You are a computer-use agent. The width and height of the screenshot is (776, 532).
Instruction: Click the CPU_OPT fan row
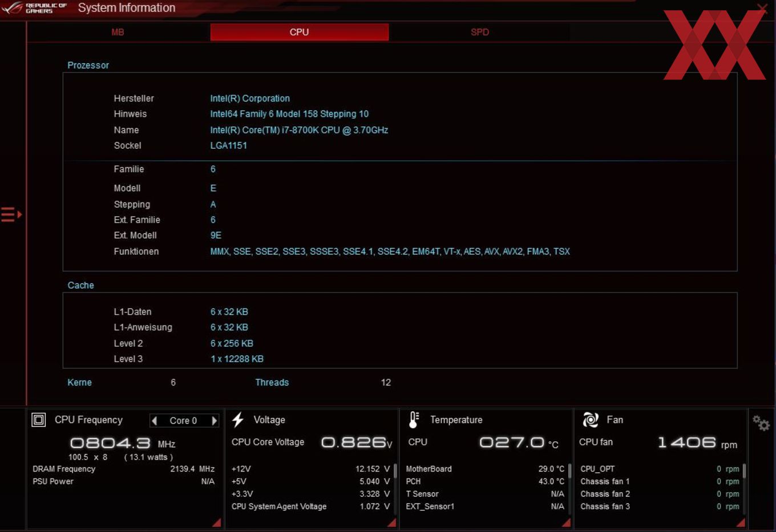(x=660, y=469)
